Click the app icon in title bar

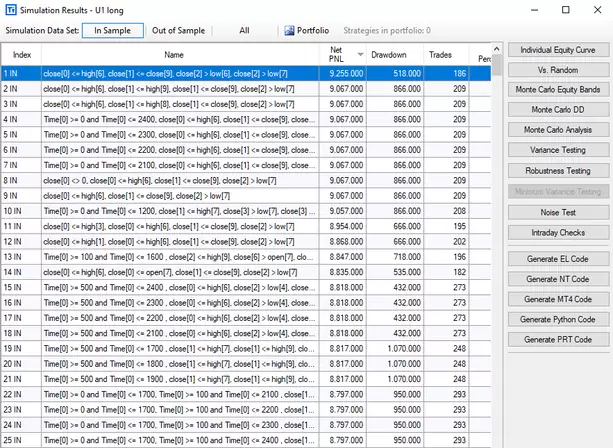11,10
